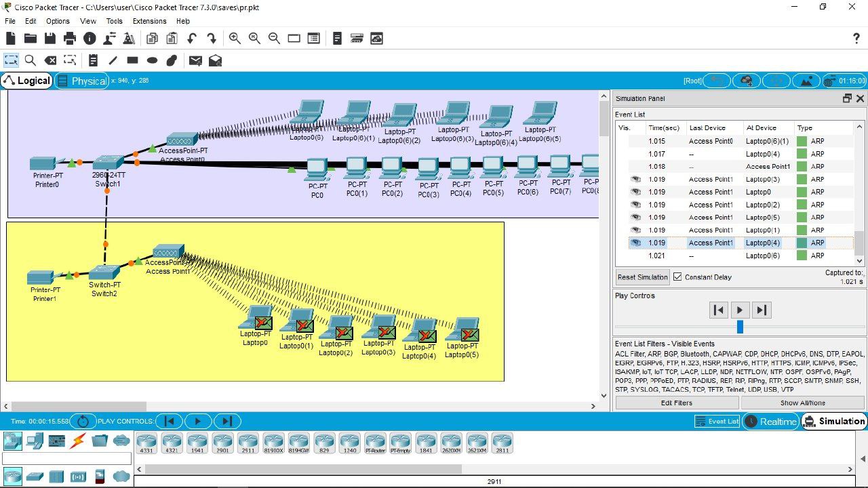Click the Add Simple PDU envelope icon
Viewport: 868px width, 488px height.
[195, 60]
